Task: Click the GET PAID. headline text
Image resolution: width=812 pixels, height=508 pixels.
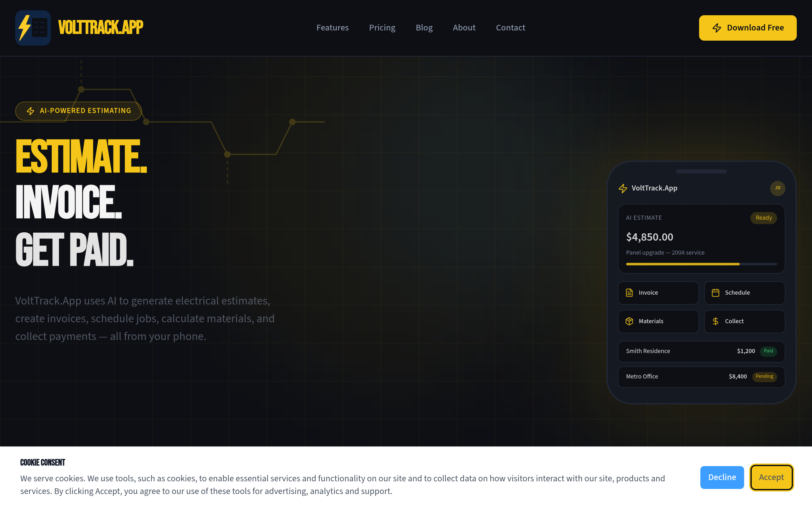Action: (x=74, y=249)
